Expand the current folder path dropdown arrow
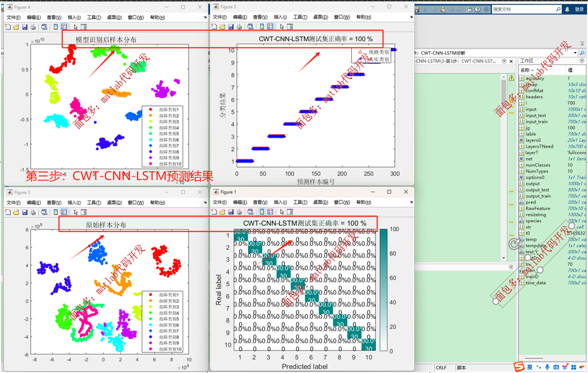 click(576, 53)
